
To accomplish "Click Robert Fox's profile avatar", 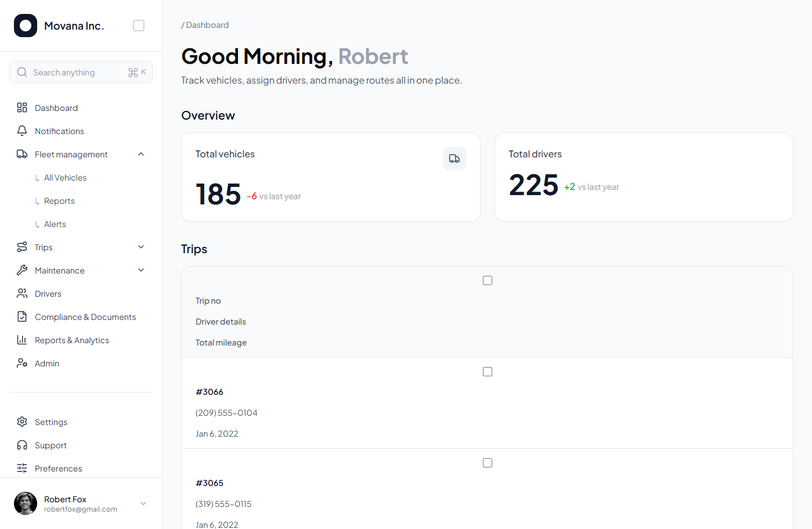I will coord(26,503).
